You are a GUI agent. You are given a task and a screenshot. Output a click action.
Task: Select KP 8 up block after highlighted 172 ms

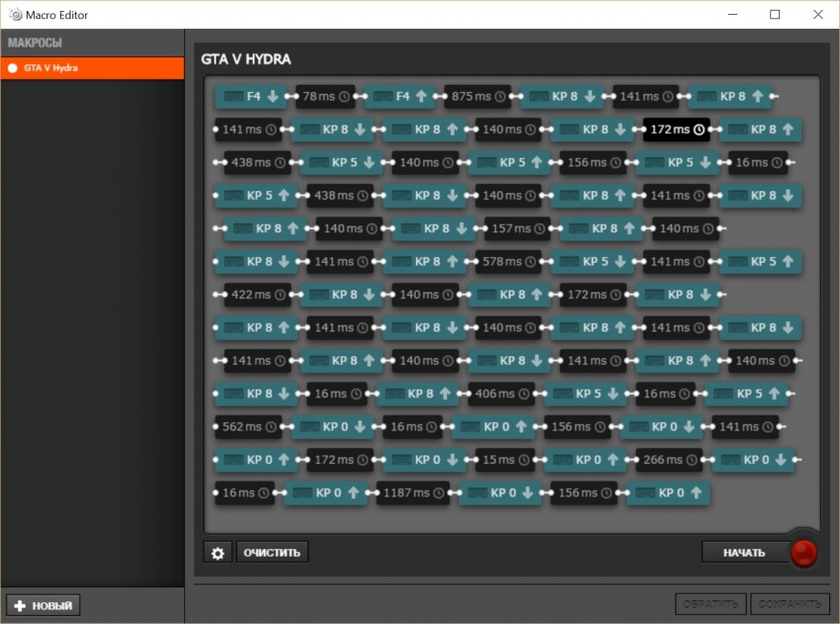pyautogui.click(x=760, y=130)
